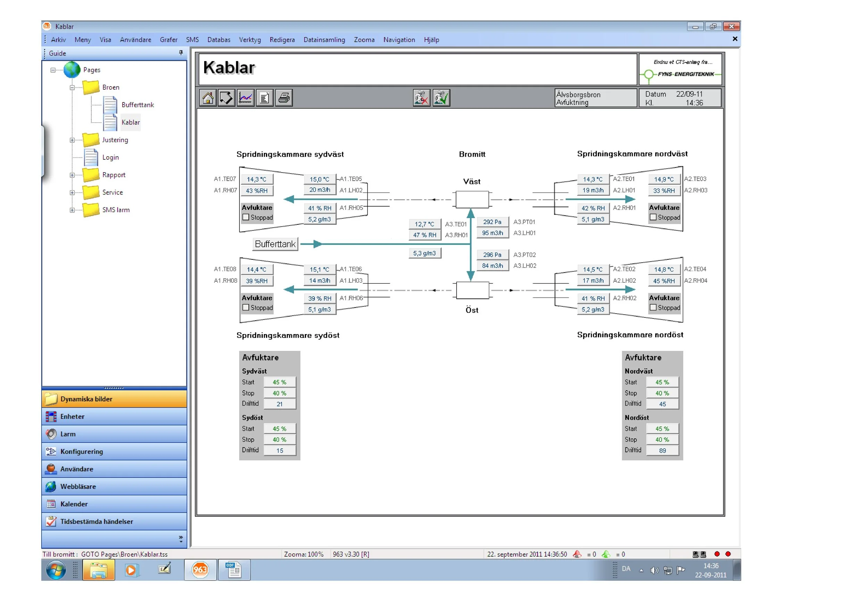Open the trend graph chart icon
Screen dimensions: 868x614
[245, 98]
